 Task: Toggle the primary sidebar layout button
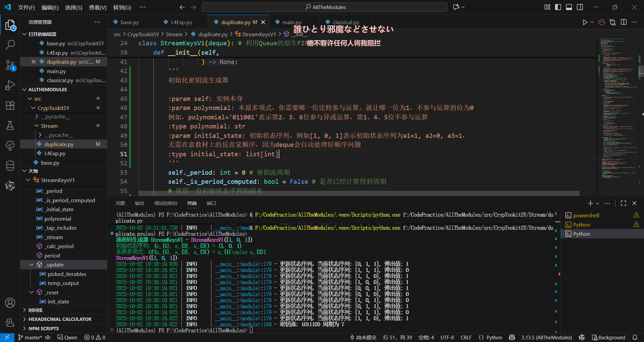pyautogui.click(x=558, y=7)
